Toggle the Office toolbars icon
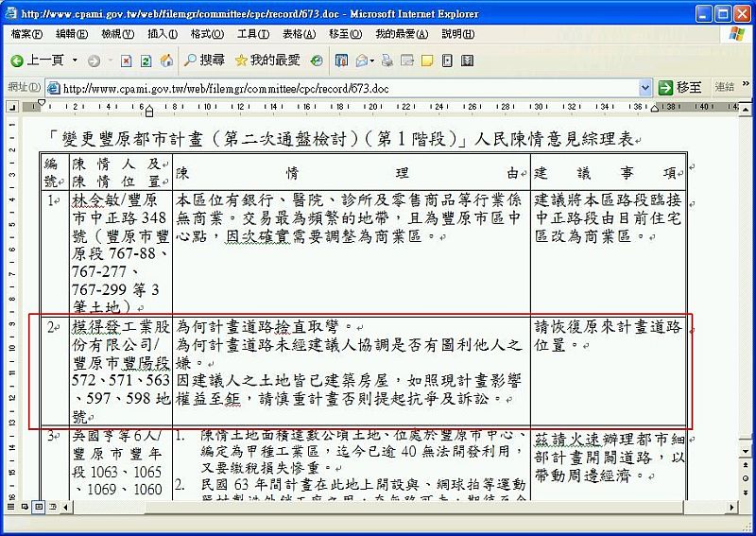Screen dimensions: 756x536 click(x=341, y=61)
